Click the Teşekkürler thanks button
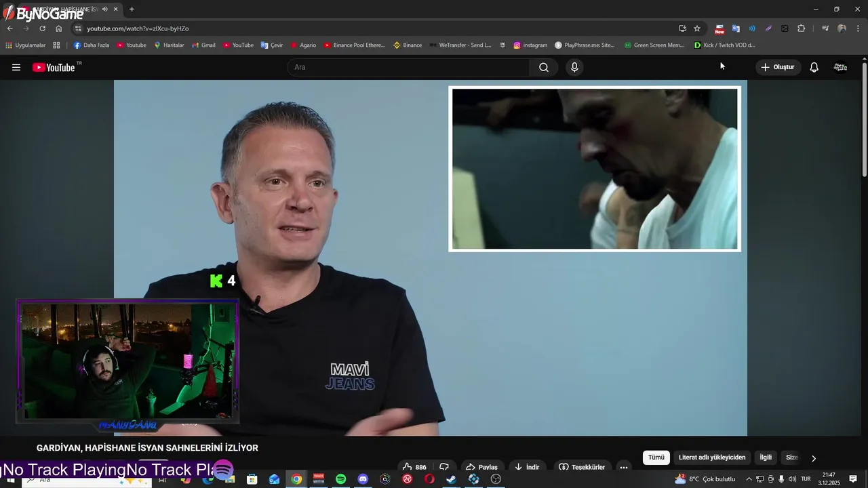The image size is (868, 488). [582, 467]
